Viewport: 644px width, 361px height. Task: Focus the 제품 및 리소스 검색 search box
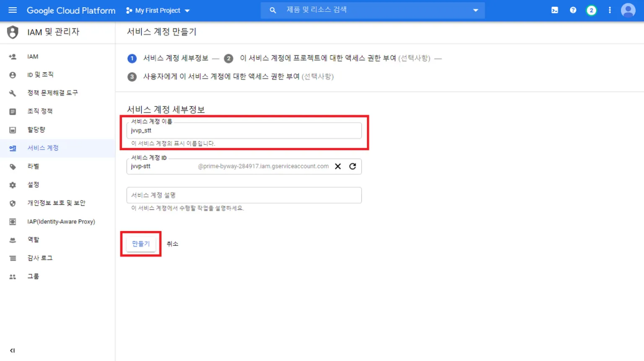tap(372, 10)
